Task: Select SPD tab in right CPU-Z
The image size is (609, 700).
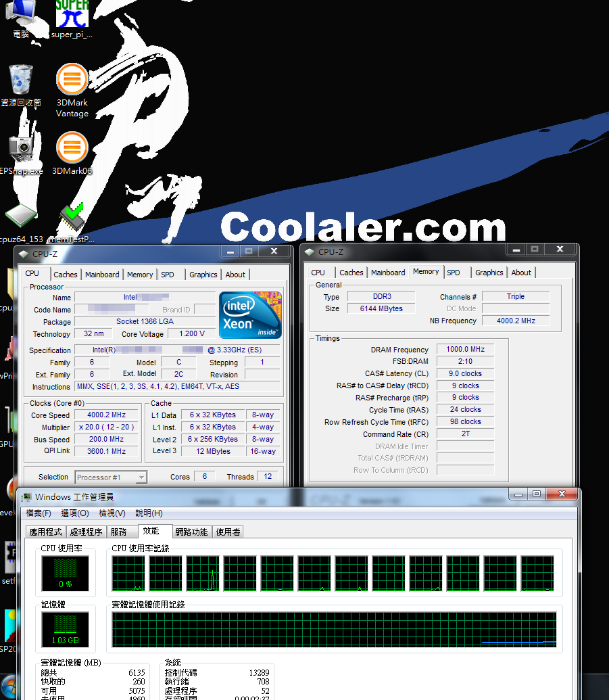Action: (x=454, y=273)
